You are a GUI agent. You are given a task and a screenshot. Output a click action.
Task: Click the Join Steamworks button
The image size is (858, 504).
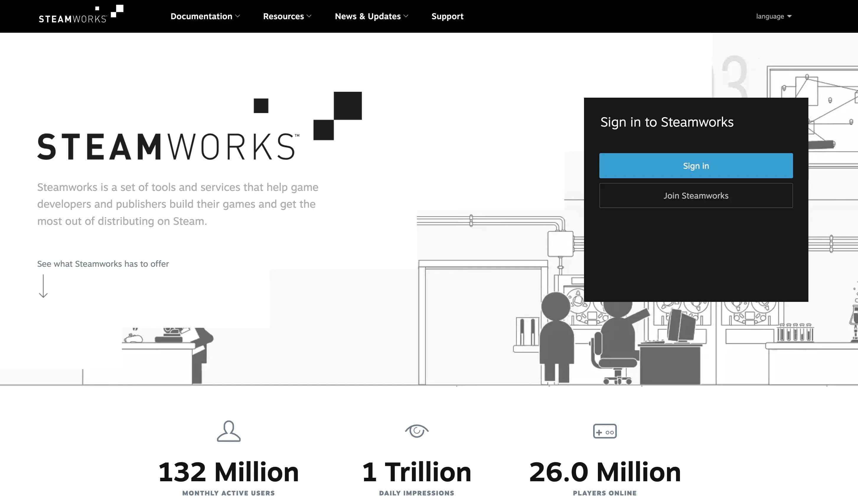click(696, 195)
